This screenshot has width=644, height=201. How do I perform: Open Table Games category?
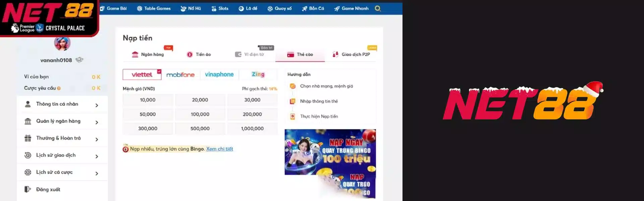pyautogui.click(x=154, y=8)
